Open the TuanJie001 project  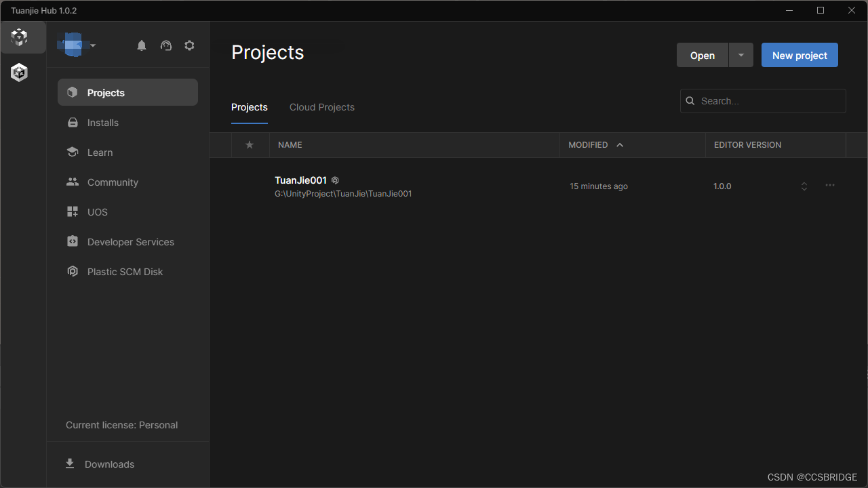[x=300, y=180]
